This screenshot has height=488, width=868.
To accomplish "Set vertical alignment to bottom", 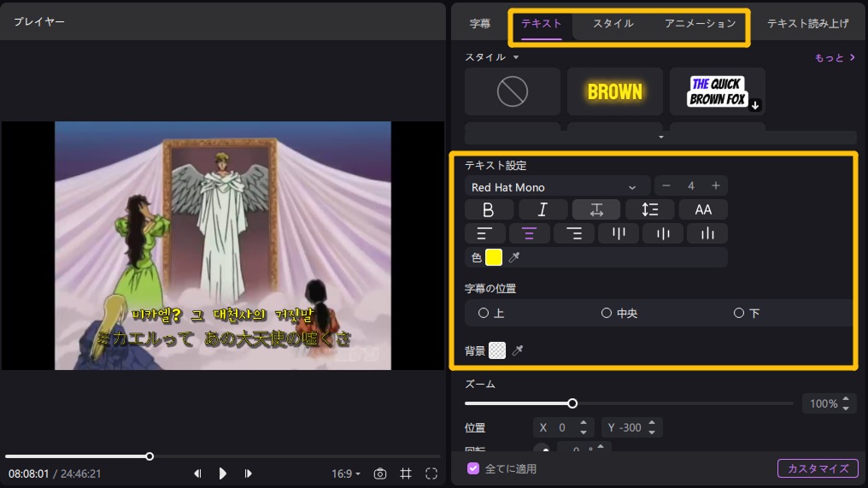I will tap(707, 234).
